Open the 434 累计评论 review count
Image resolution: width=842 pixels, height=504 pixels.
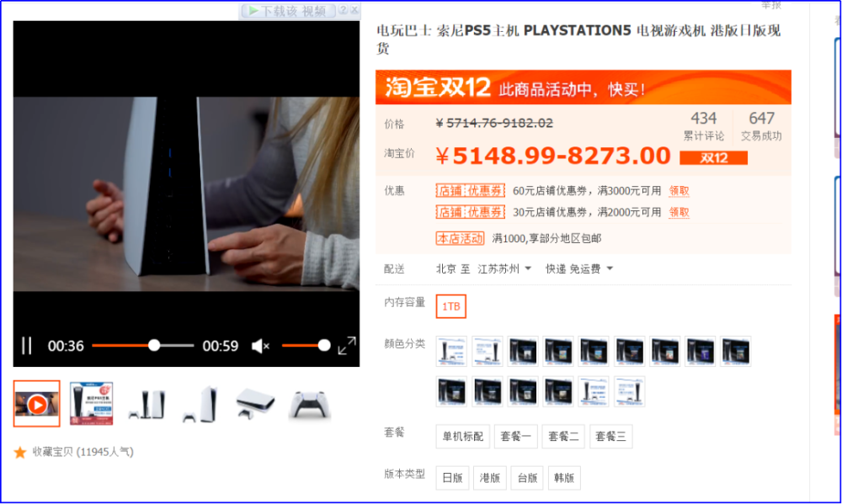click(703, 126)
